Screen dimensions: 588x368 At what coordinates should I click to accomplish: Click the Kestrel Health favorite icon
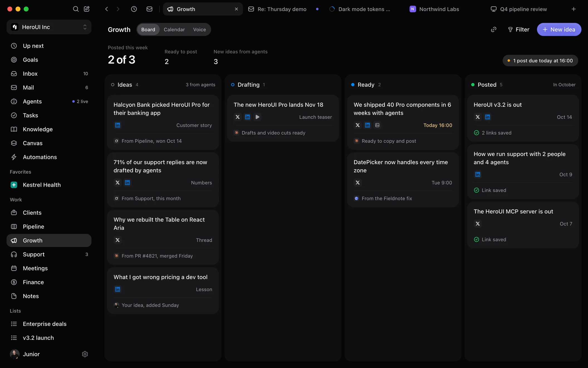pos(14,185)
